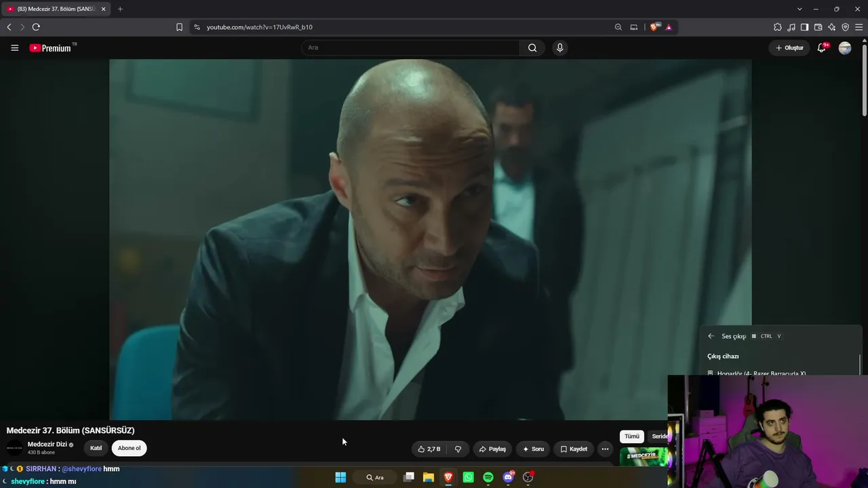868x488 pixels.
Task: Close the Medcezir 37. Bölüm tab
Action: pyautogui.click(x=104, y=9)
